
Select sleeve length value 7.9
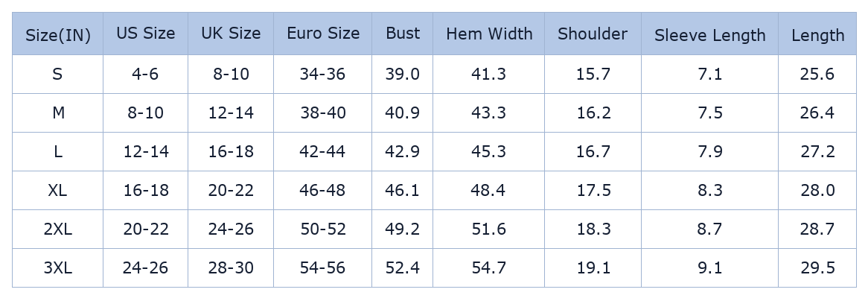click(x=709, y=152)
